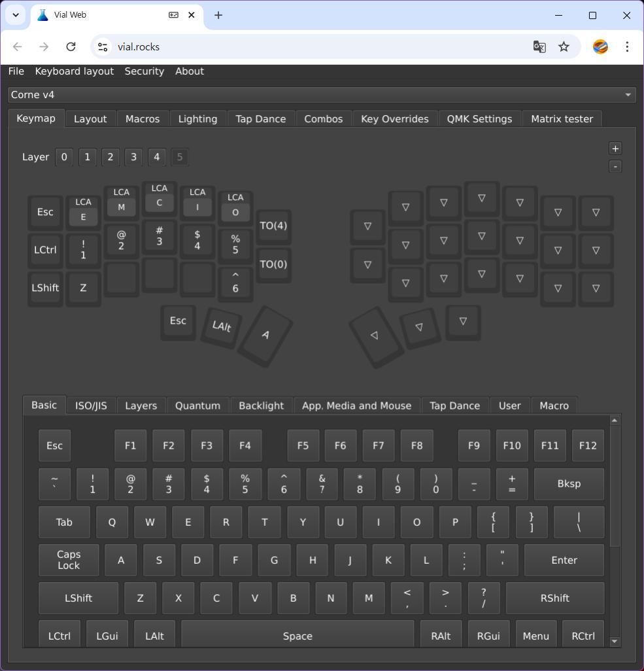Open the About menu
Viewport: 644px width, 671px height.
(190, 71)
